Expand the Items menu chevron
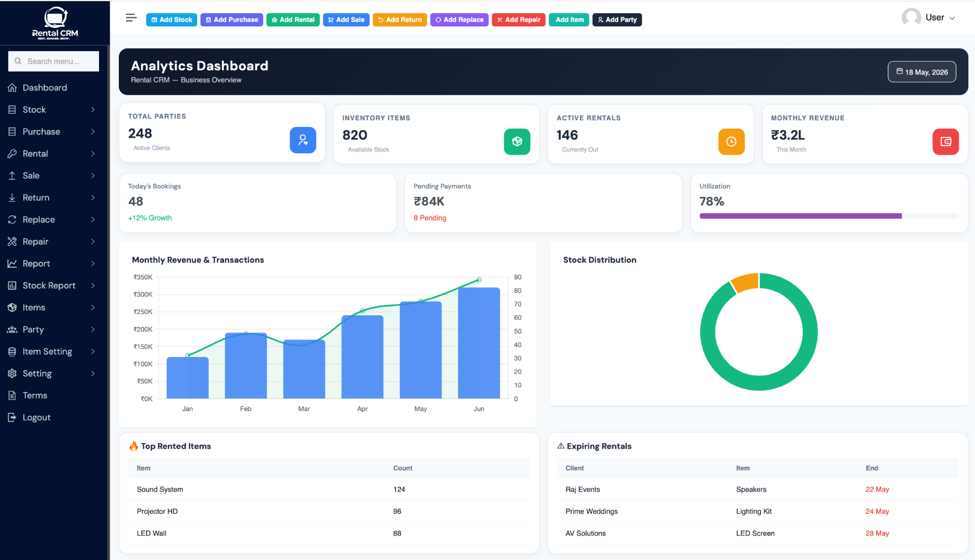This screenshot has height=560, width=975. pos(93,308)
